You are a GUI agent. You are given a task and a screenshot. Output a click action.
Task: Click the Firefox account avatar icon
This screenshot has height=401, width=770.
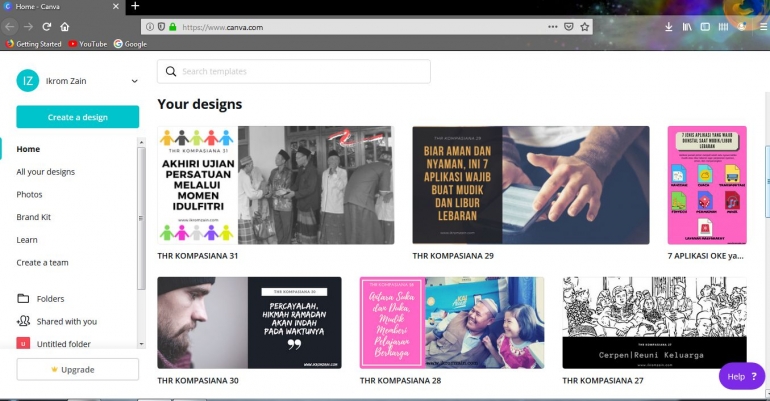742,27
